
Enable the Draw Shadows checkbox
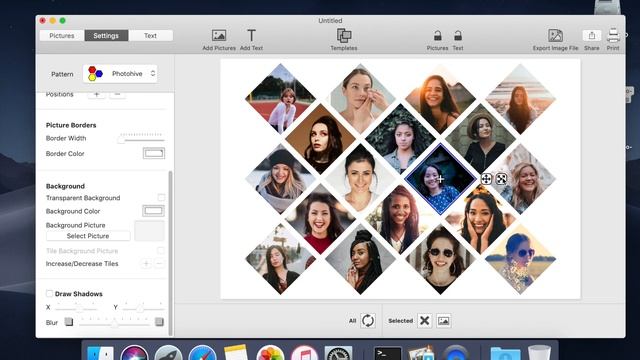[x=49, y=293]
